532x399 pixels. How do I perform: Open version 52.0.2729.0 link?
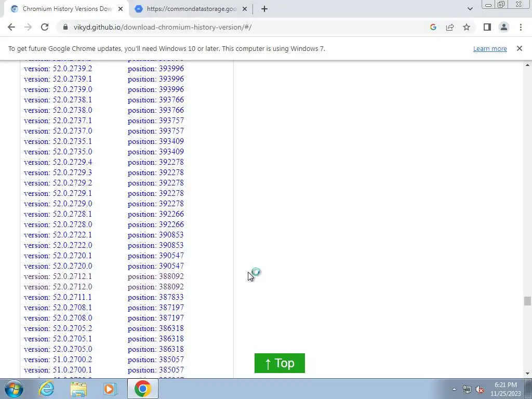pyautogui.click(x=58, y=204)
